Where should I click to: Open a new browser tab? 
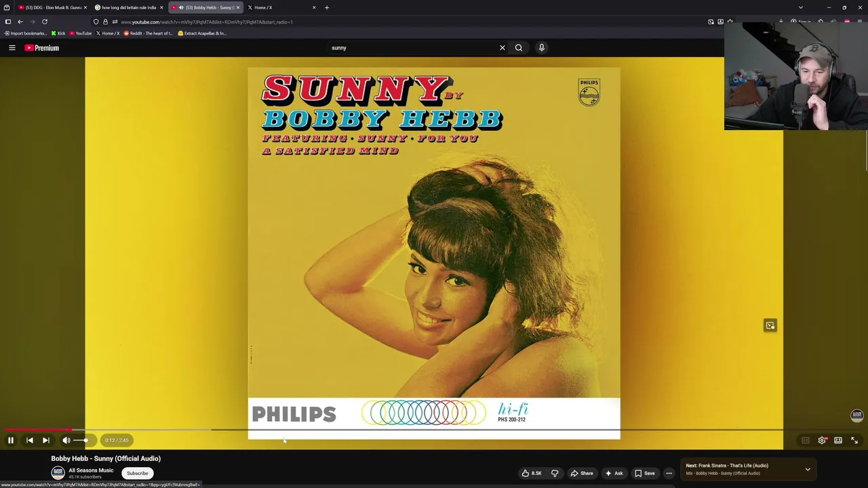click(327, 7)
